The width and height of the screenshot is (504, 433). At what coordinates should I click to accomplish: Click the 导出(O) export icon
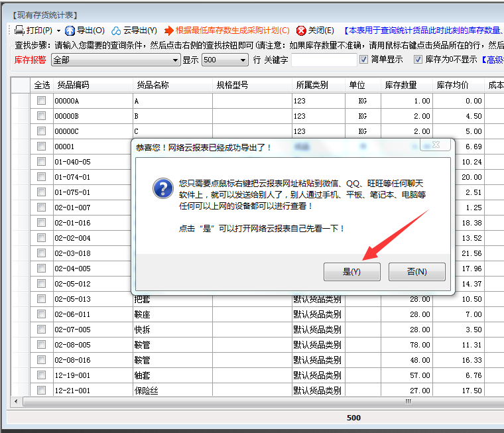click(70, 31)
